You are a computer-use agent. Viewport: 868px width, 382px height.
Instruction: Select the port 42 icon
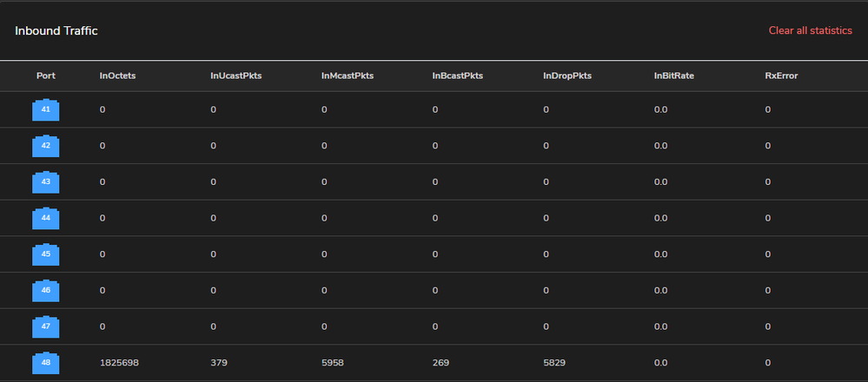pos(46,146)
